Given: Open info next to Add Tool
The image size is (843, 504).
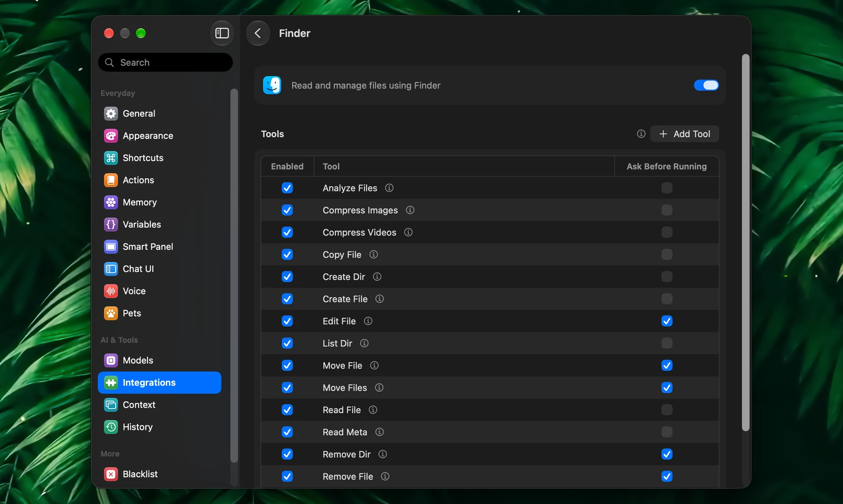Looking at the screenshot, I should [641, 134].
